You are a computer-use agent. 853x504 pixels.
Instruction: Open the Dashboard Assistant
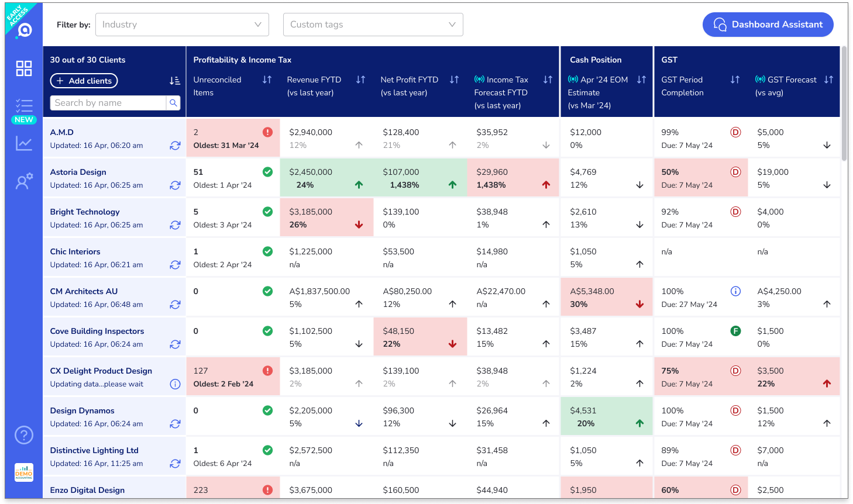tap(768, 25)
